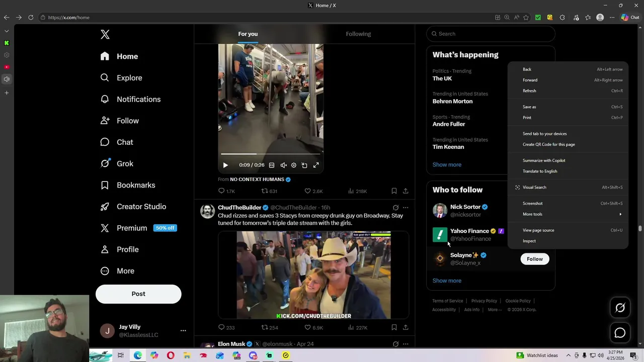Image resolution: width=644 pixels, height=362 pixels.
Task: Open Premium 50% off in sidebar
Action: point(138,228)
